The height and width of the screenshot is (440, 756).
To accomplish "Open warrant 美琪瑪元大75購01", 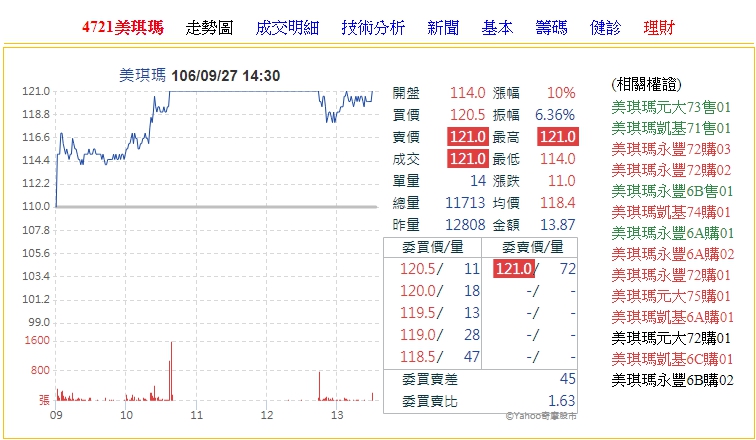I will (x=671, y=296).
